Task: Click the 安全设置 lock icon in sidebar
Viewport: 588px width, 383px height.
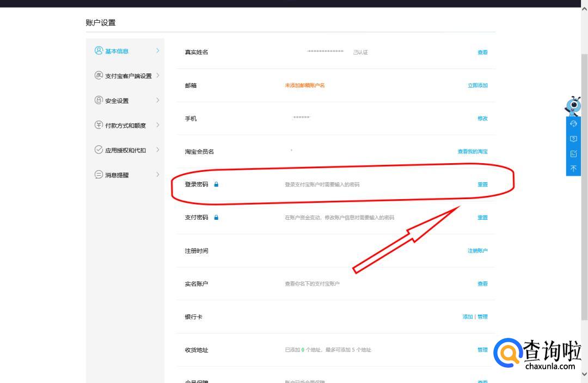Action: 99,100
